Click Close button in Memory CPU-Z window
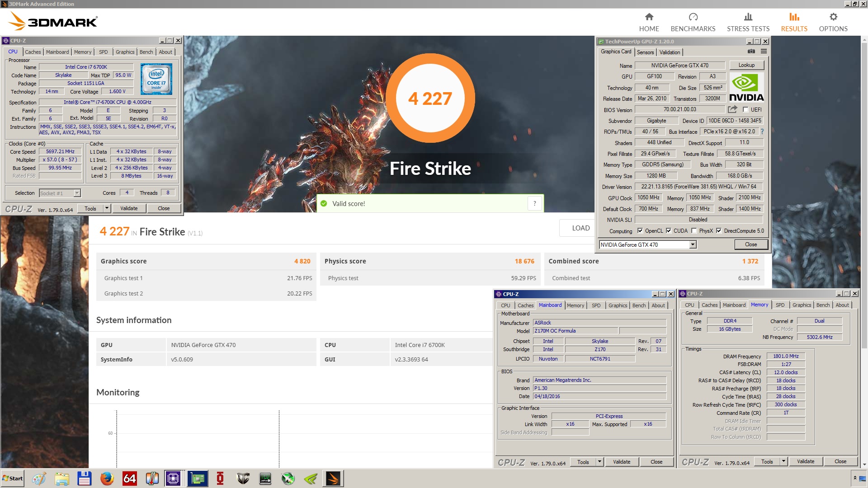This screenshot has height=488, width=868. pyautogui.click(x=840, y=461)
